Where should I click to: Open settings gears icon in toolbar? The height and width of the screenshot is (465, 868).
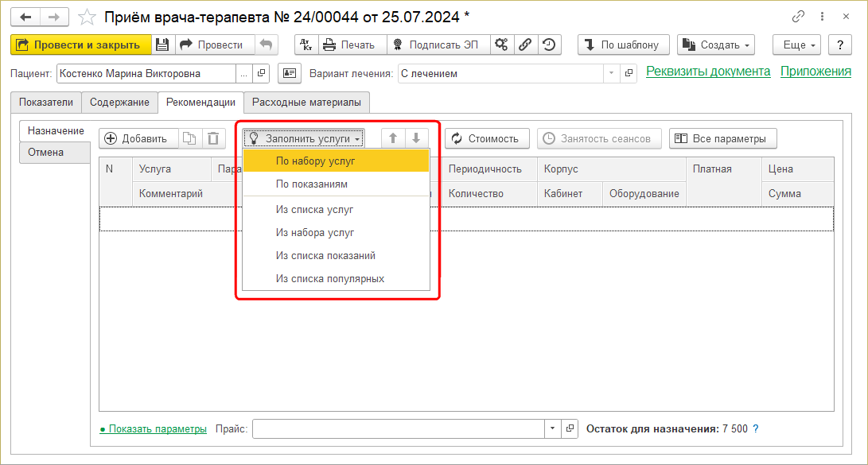(x=501, y=45)
